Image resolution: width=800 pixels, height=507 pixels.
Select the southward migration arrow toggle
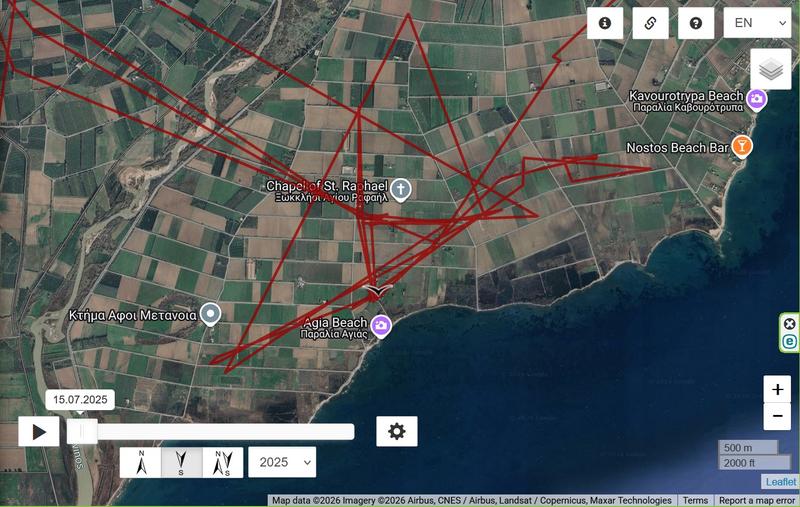(x=182, y=463)
